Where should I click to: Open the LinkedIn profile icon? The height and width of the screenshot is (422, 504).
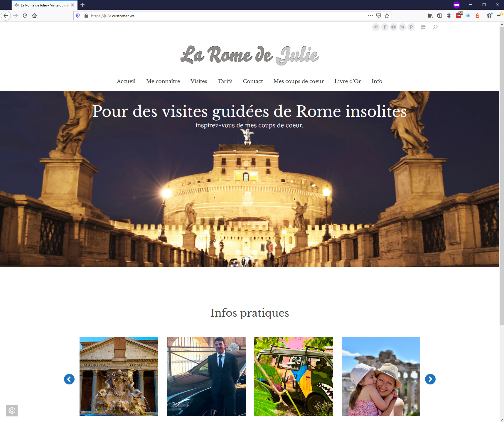click(x=402, y=27)
